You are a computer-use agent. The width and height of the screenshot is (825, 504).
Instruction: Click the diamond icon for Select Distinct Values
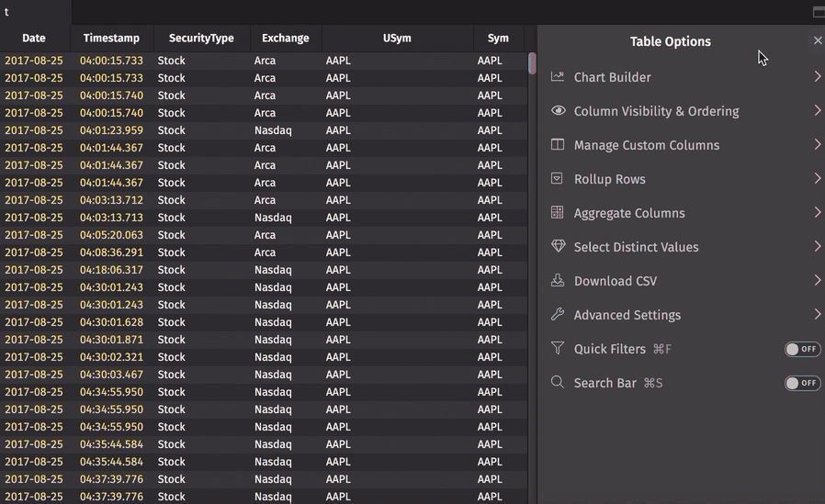557,247
